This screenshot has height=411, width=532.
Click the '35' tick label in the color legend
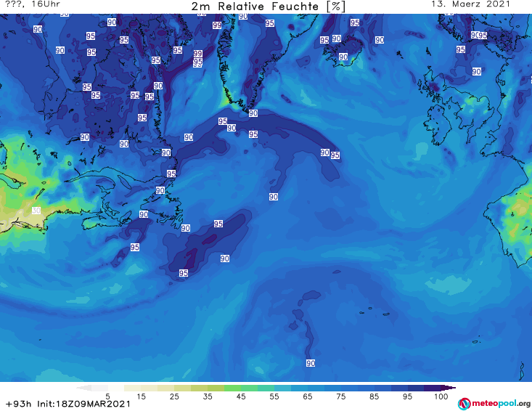point(208,396)
